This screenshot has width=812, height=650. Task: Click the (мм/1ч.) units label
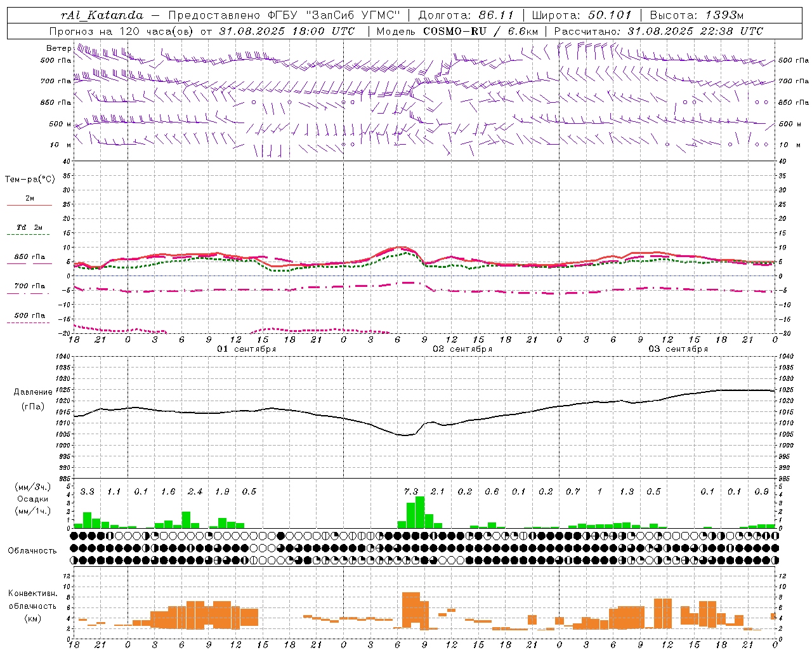coord(32,511)
